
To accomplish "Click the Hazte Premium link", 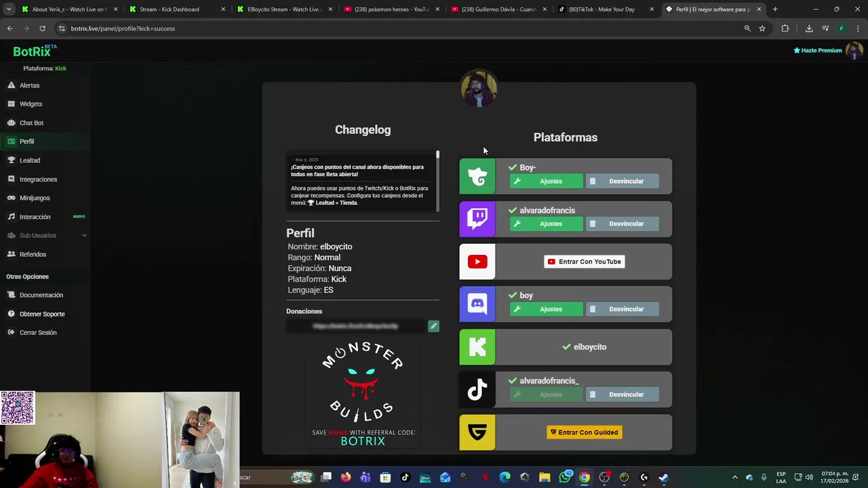I will [x=818, y=50].
